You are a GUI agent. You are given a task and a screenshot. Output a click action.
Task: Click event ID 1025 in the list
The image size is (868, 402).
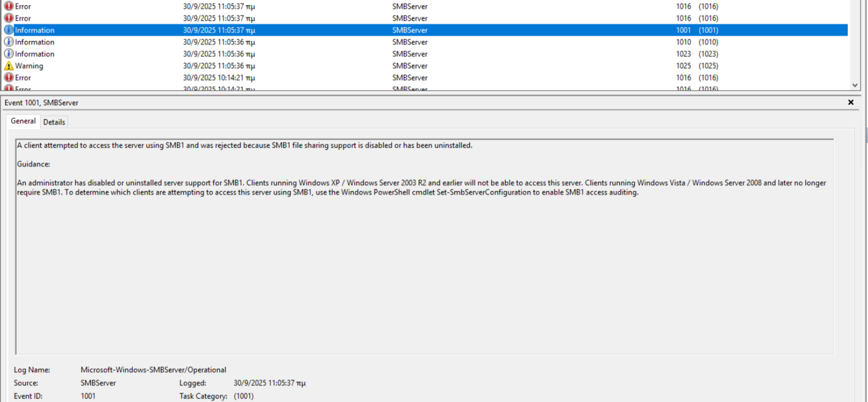(x=683, y=66)
